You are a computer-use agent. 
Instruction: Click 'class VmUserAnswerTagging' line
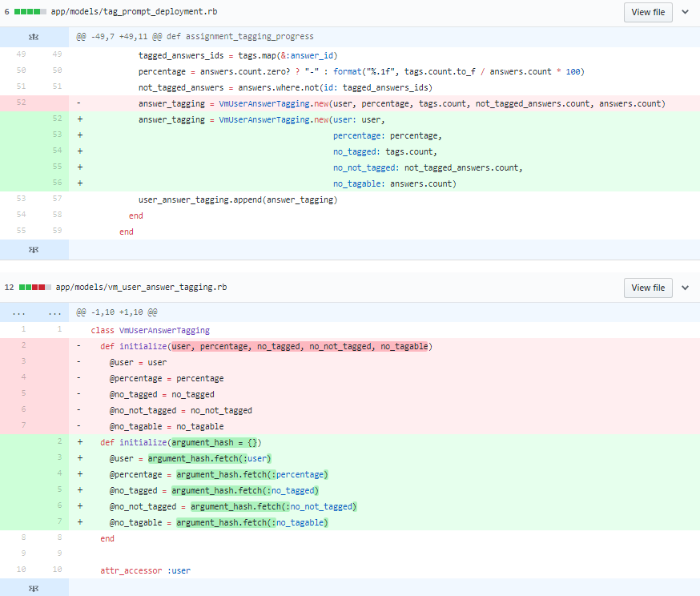click(x=384, y=330)
